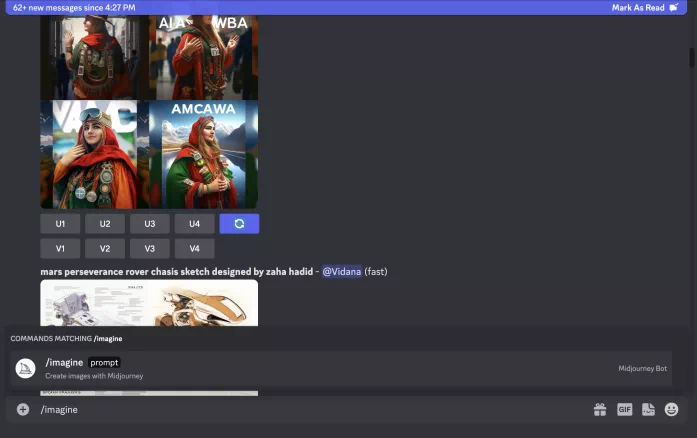Open the GIF picker
Viewport: 697px width, 438px height.
point(624,409)
